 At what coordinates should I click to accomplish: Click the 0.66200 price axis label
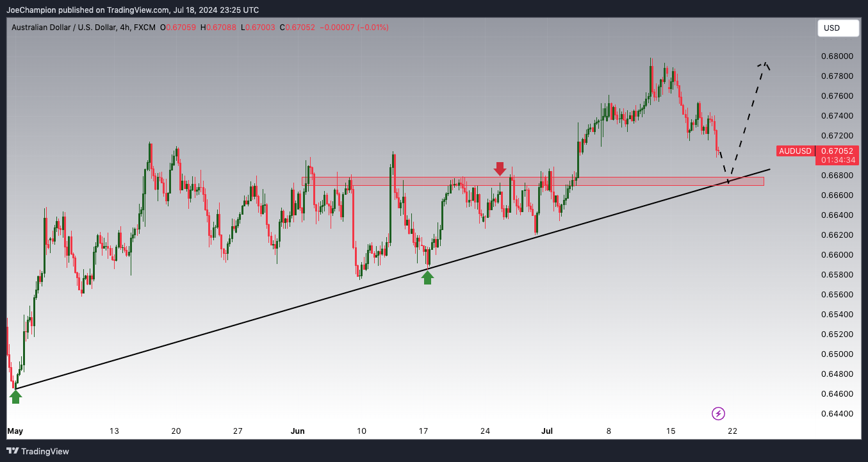[837, 235]
